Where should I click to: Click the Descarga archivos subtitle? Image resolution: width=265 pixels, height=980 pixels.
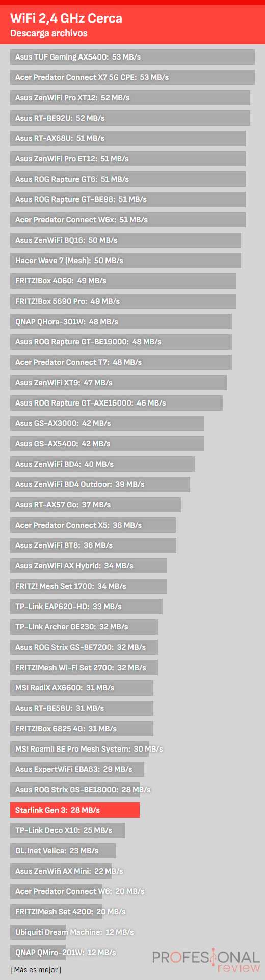pyautogui.click(x=49, y=33)
